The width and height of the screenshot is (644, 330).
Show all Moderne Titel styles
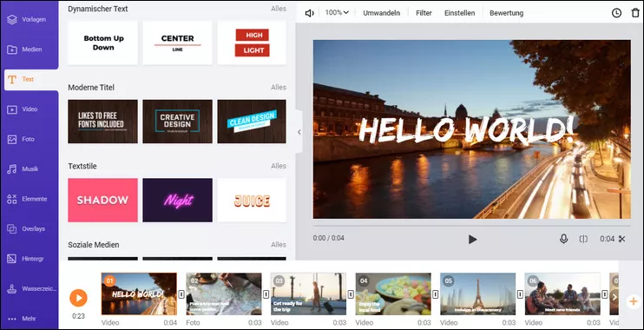(x=279, y=88)
